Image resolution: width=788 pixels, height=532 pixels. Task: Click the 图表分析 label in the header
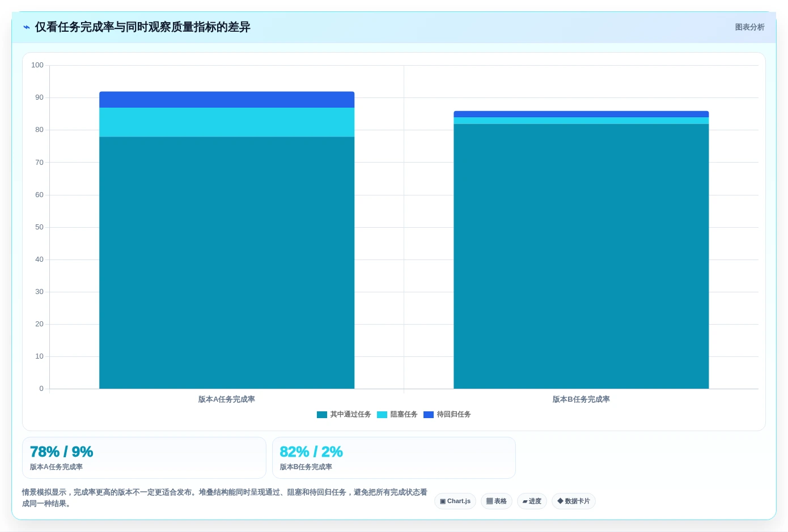tap(749, 27)
